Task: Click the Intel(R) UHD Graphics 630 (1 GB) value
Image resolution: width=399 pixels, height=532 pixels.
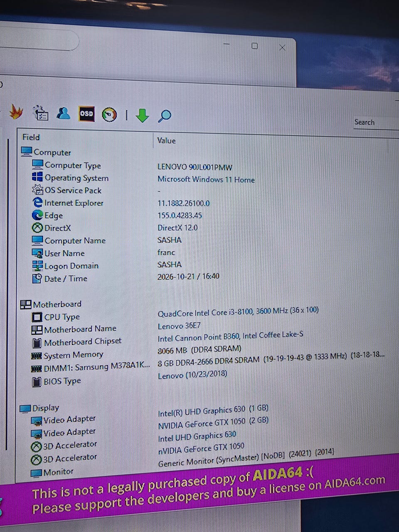Action: click(213, 411)
